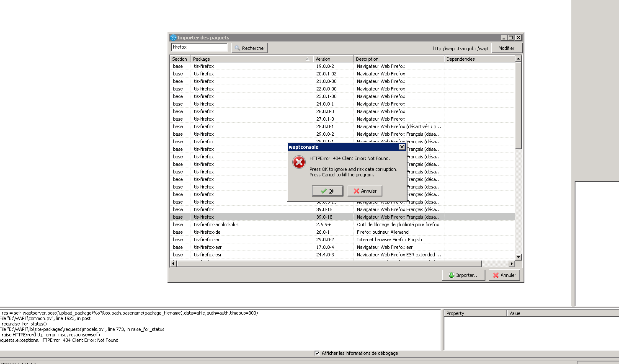The image size is (619, 364).
Task: Select the tis-firefox-de package
Action: 207,232
